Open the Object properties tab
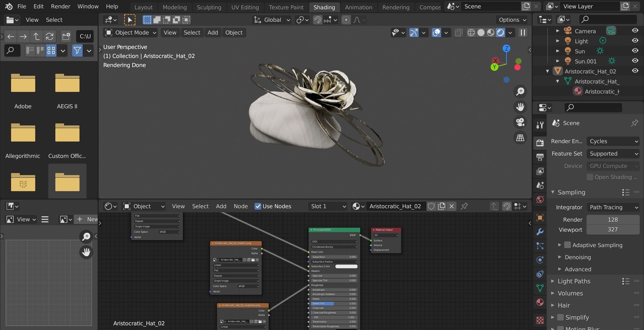Image resolution: width=644 pixels, height=330 pixels. tap(540, 218)
